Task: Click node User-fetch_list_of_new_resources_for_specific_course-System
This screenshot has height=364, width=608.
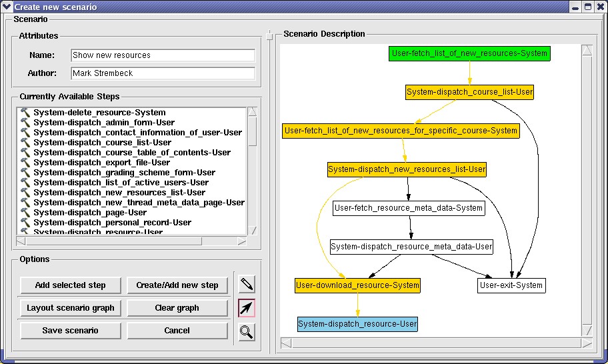Action: pyautogui.click(x=401, y=131)
